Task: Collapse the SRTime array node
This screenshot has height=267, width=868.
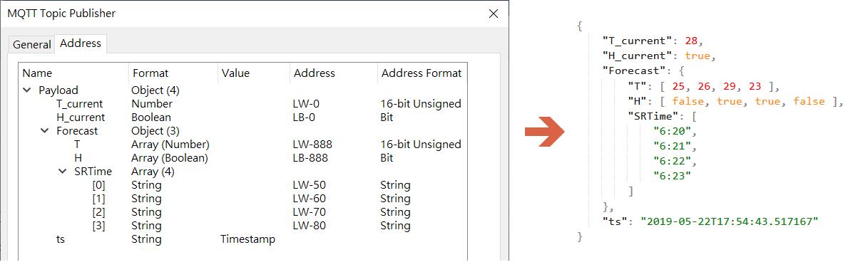Action: [x=63, y=172]
